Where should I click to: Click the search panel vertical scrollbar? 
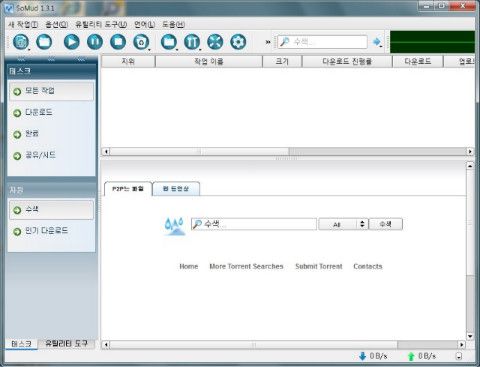point(470,251)
